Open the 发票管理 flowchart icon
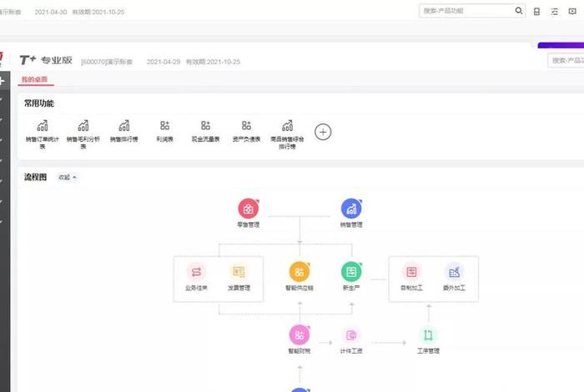The height and width of the screenshot is (392, 584). pyautogui.click(x=239, y=272)
